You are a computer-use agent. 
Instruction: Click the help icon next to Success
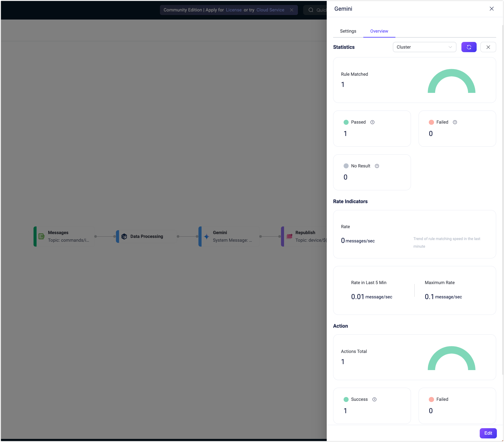coord(374,399)
